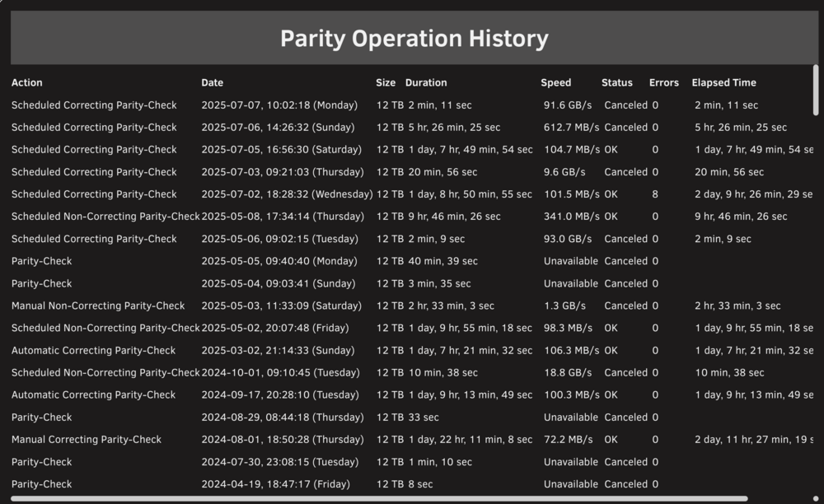Select date 2025-05-05, 09:40:40 (Monday)
824x504 pixels.
tap(279, 261)
